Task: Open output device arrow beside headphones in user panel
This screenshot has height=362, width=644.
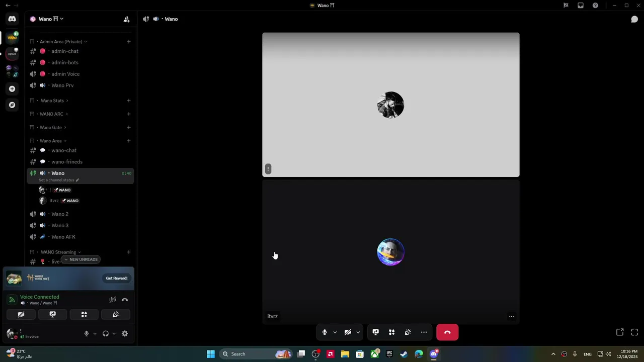Action: [114, 333]
